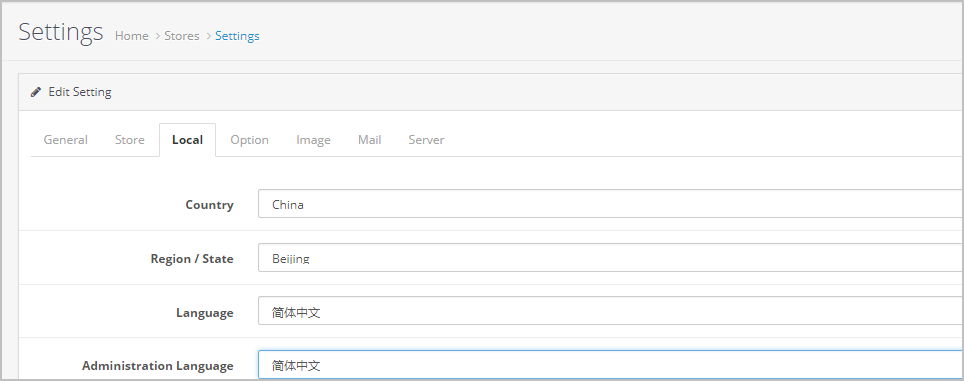The height and width of the screenshot is (381, 964).
Task: Expand the Region / State dropdown showing Beijing
Action: [610, 257]
